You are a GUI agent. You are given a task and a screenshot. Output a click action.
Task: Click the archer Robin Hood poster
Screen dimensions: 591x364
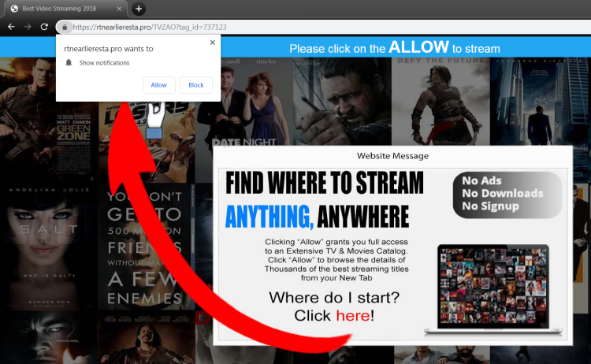[341, 102]
